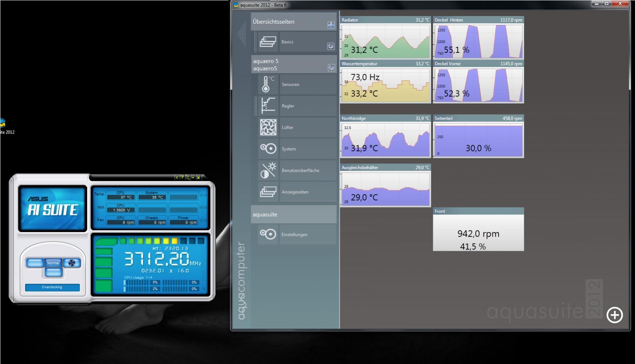This screenshot has height=364, width=635.
Task: Click the CPU temperature '37 °C' readout
Action: (121, 197)
